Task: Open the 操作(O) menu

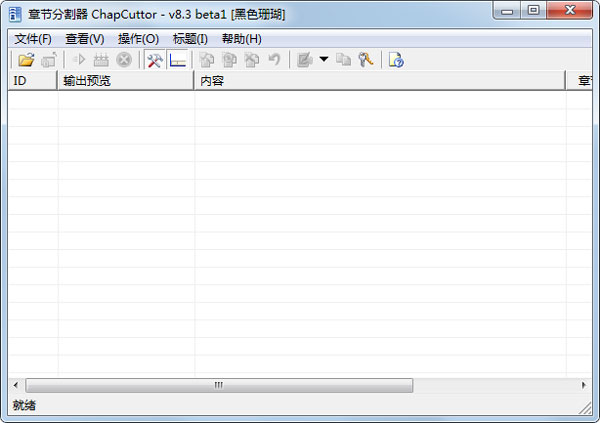Action: coord(138,39)
